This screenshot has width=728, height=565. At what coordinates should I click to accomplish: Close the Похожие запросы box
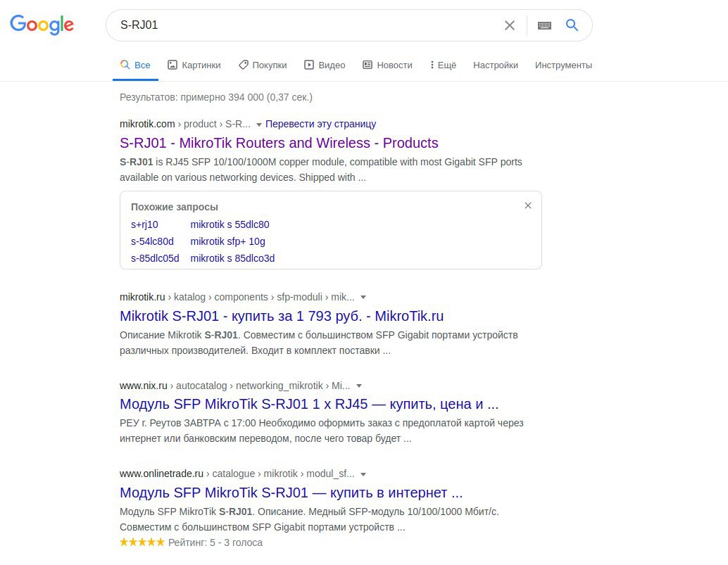(x=528, y=205)
